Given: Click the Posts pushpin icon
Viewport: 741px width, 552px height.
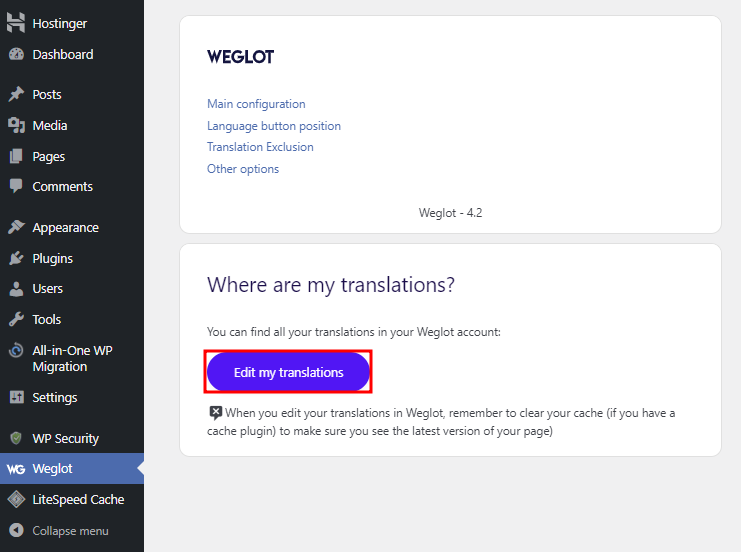Looking at the screenshot, I should pos(16,95).
